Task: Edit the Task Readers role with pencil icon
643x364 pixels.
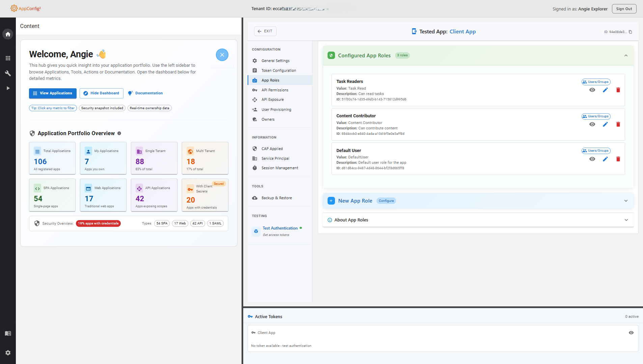Action: [x=605, y=90]
